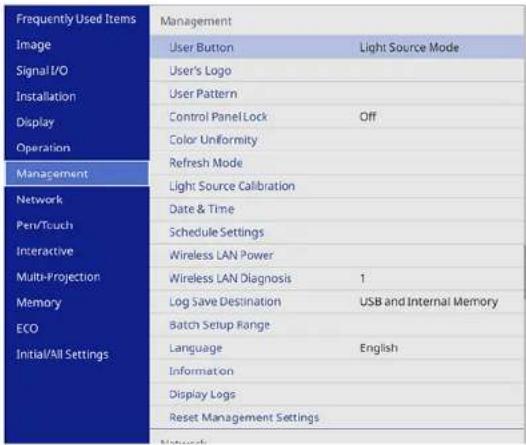Select Multi-Projection category
The width and height of the screenshot is (526, 445).
tap(58, 277)
